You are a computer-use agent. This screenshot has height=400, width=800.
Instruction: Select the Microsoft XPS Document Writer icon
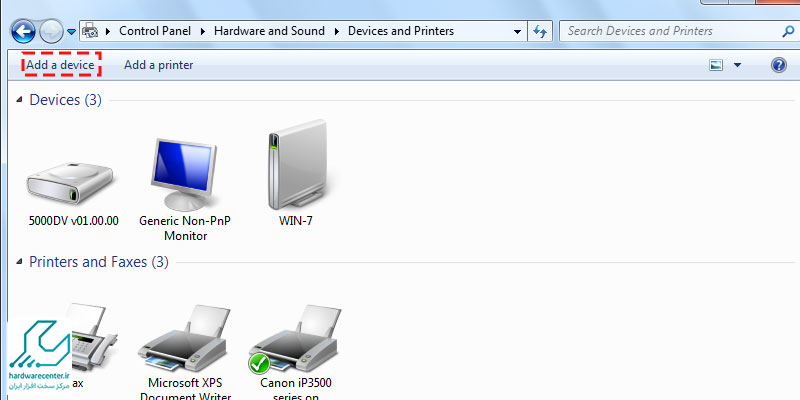pyautogui.click(x=183, y=337)
